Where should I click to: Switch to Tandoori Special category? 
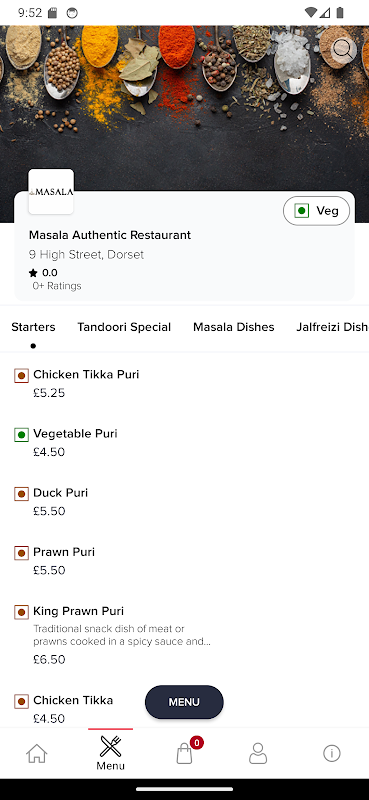point(124,327)
